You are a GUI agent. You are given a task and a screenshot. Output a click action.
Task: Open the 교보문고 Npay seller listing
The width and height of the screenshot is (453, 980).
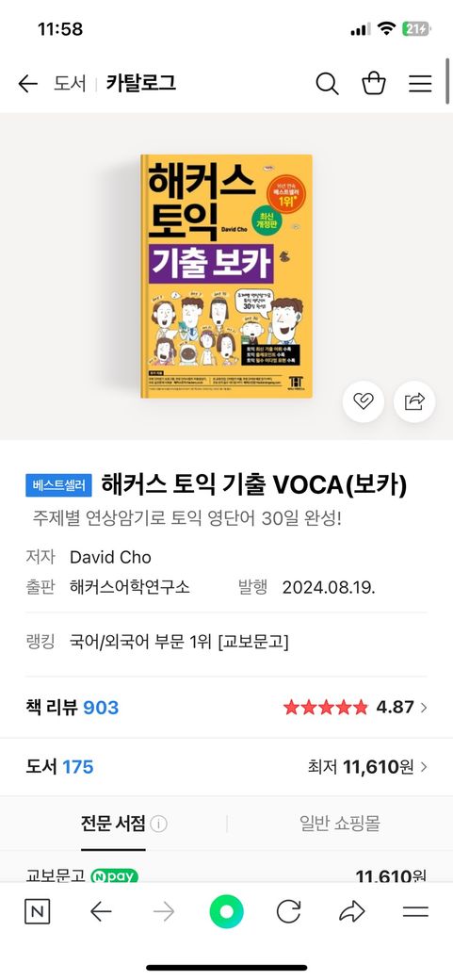click(226, 875)
